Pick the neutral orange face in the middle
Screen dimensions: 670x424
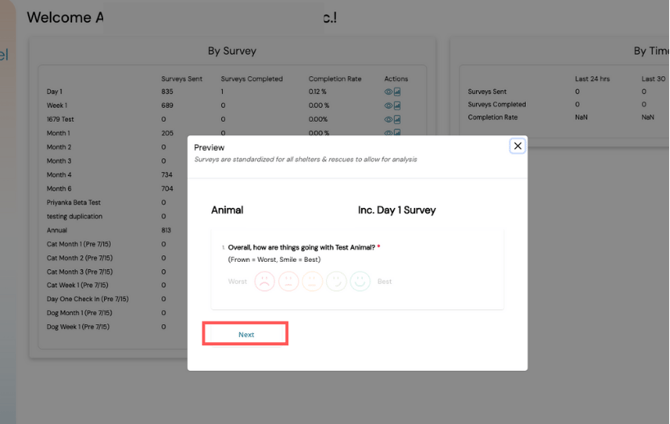tap(312, 282)
